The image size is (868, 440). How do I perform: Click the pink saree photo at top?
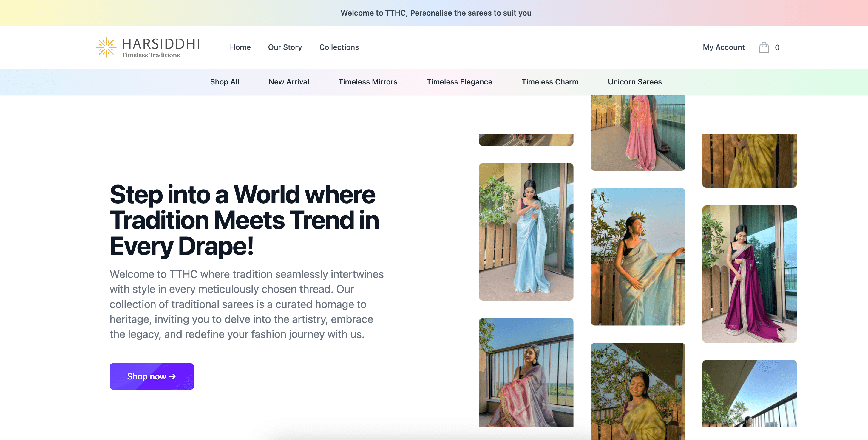(637, 132)
